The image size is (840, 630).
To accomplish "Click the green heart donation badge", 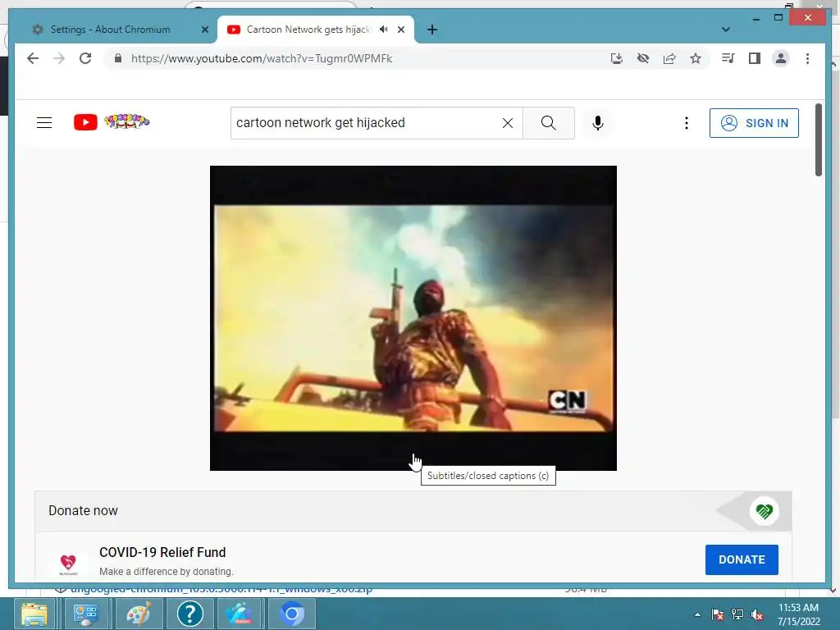I will click(x=764, y=511).
